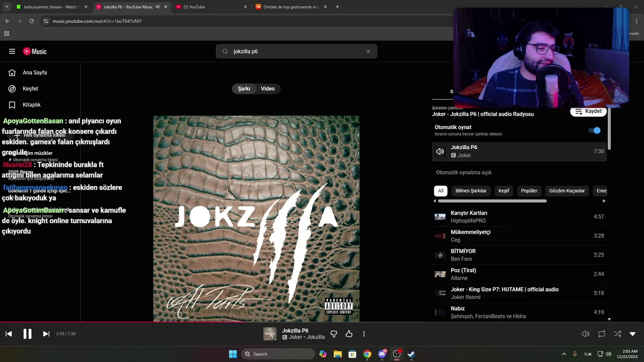Play Nabız by Şehinşah
This screenshot has width=644, height=362.
[519, 312]
